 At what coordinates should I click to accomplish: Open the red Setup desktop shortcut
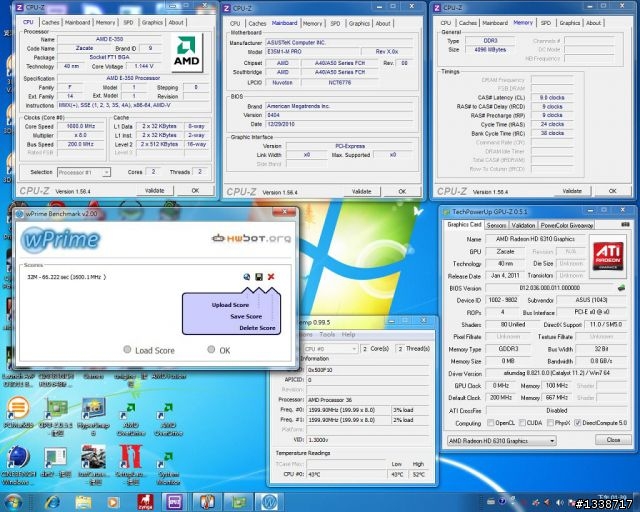[131, 465]
